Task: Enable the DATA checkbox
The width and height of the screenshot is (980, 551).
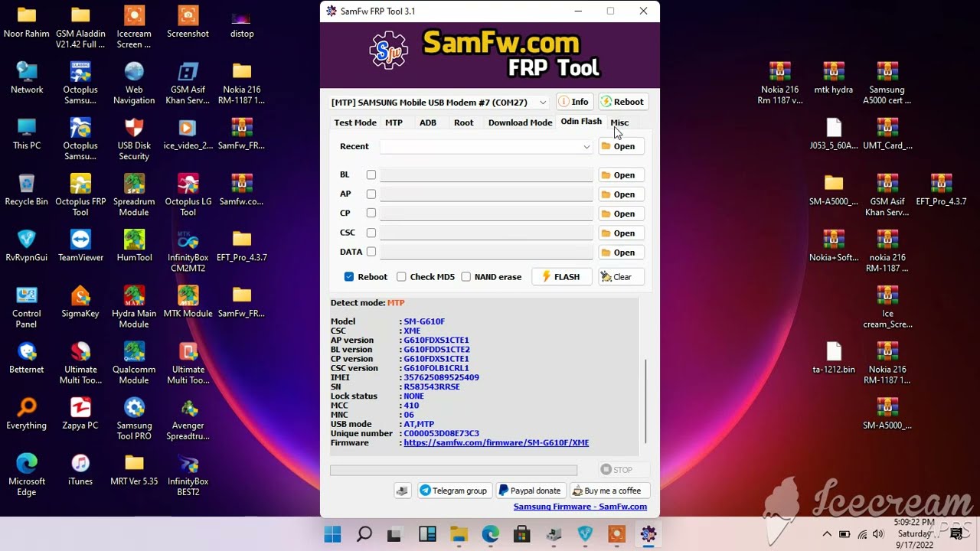Action: coord(371,252)
